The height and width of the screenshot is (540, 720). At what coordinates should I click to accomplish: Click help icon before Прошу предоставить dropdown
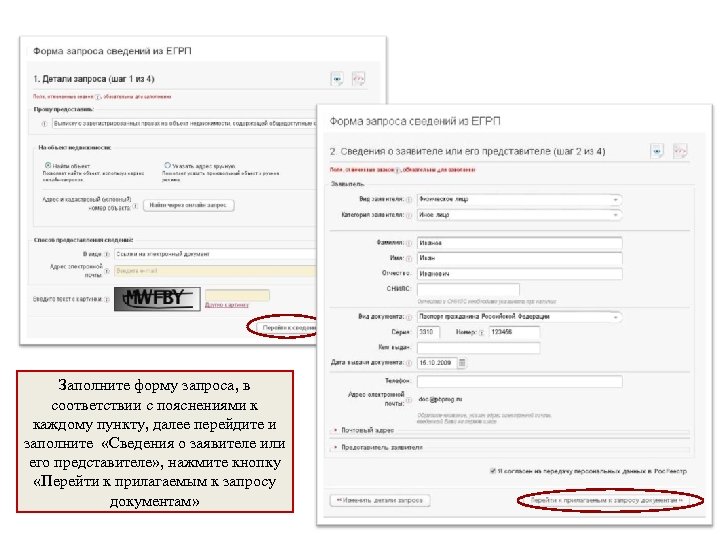[44, 124]
